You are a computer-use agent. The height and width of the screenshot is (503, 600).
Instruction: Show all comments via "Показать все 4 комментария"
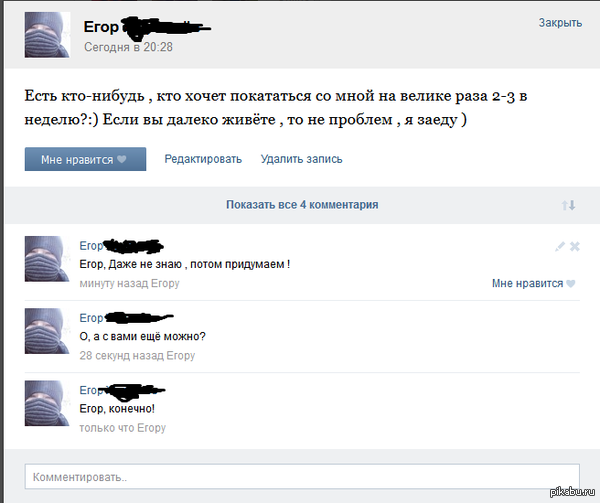(x=302, y=205)
